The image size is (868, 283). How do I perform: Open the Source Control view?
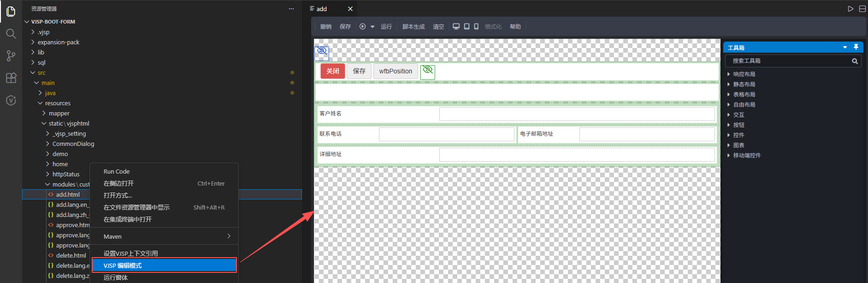(x=11, y=56)
